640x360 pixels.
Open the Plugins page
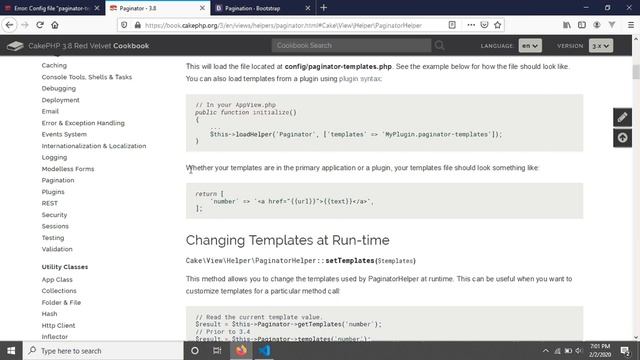(x=53, y=192)
